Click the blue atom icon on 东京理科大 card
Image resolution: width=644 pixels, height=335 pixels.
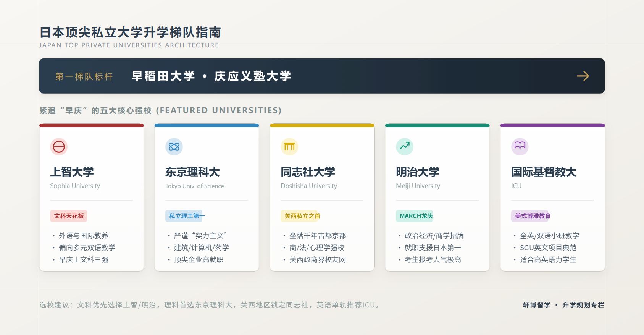click(174, 147)
